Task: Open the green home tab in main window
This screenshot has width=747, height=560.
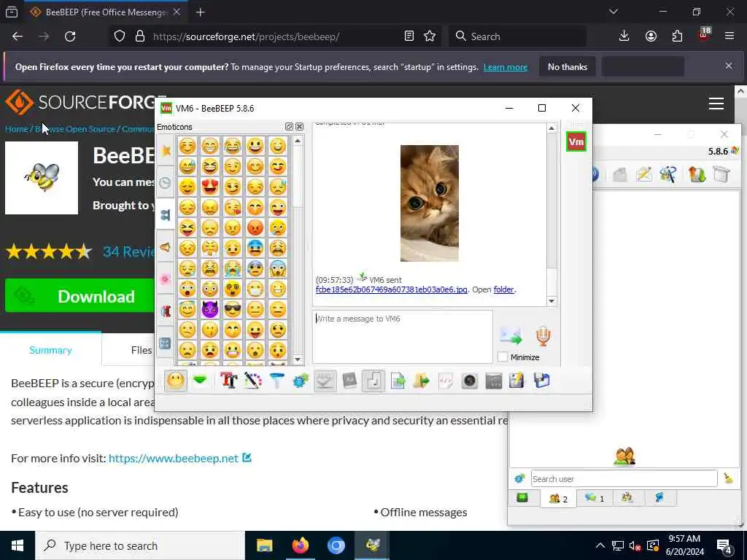Action: (522, 498)
